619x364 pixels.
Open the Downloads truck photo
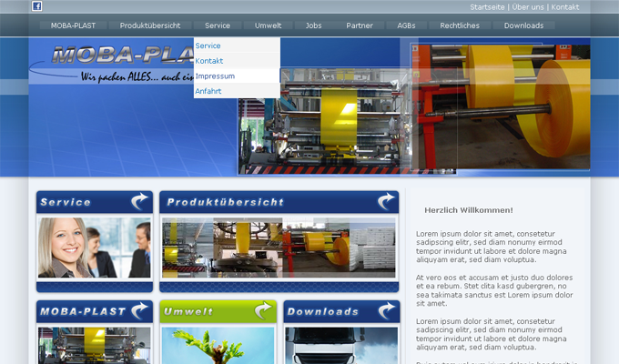[x=341, y=346]
